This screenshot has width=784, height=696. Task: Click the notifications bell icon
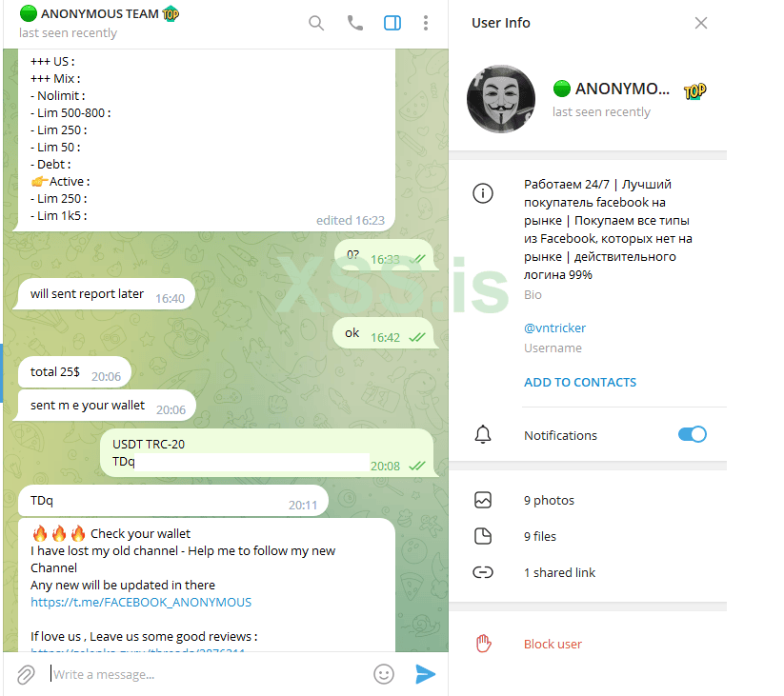pyautogui.click(x=483, y=435)
